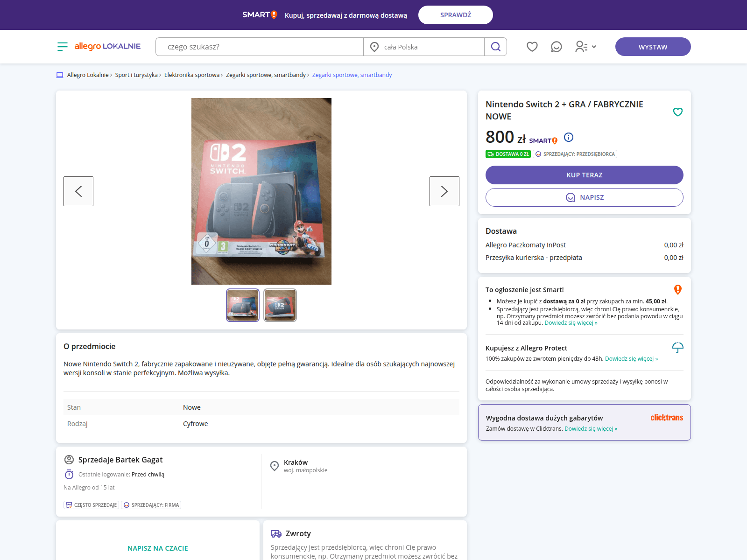Open seller profile 'Sprzedaje Bartek Gagat'

(x=120, y=460)
